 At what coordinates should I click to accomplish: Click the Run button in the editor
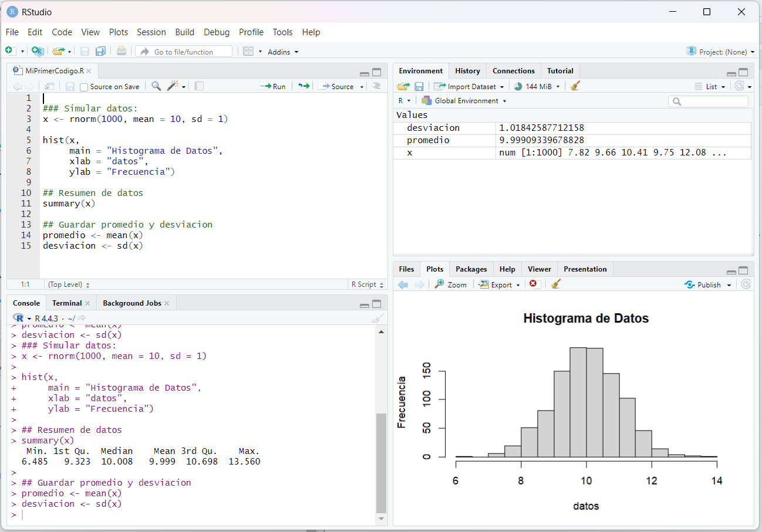point(273,86)
